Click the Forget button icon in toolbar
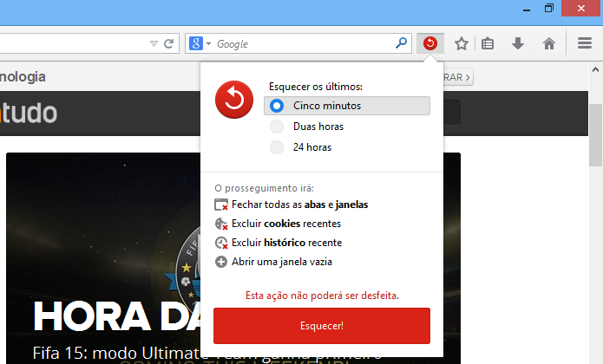Image resolution: width=603 pixels, height=364 pixels. pos(430,43)
